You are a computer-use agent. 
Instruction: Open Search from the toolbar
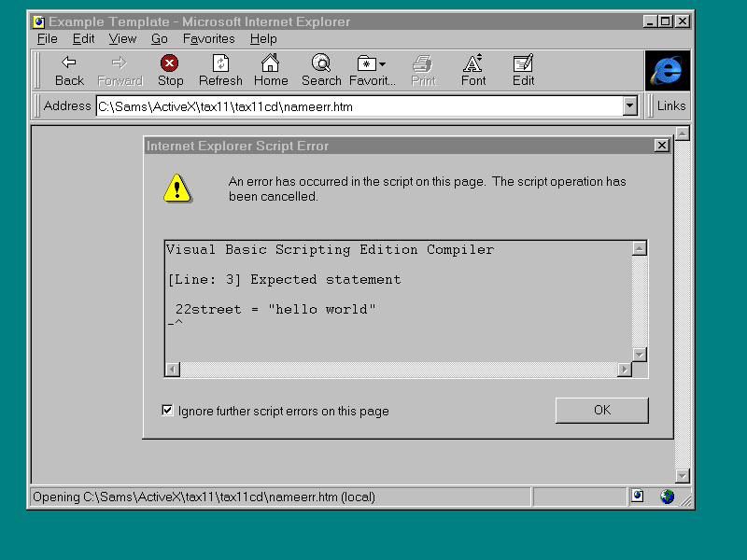tap(321, 63)
